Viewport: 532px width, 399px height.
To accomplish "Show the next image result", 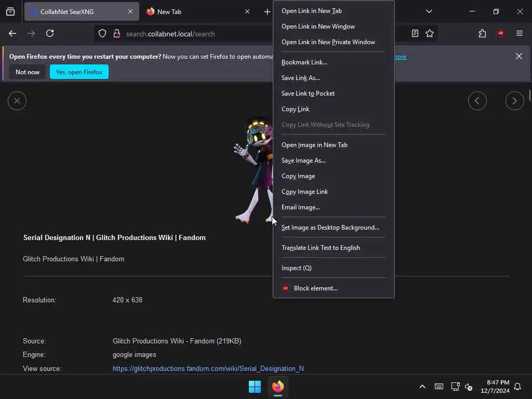I will [x=515, y=101].
